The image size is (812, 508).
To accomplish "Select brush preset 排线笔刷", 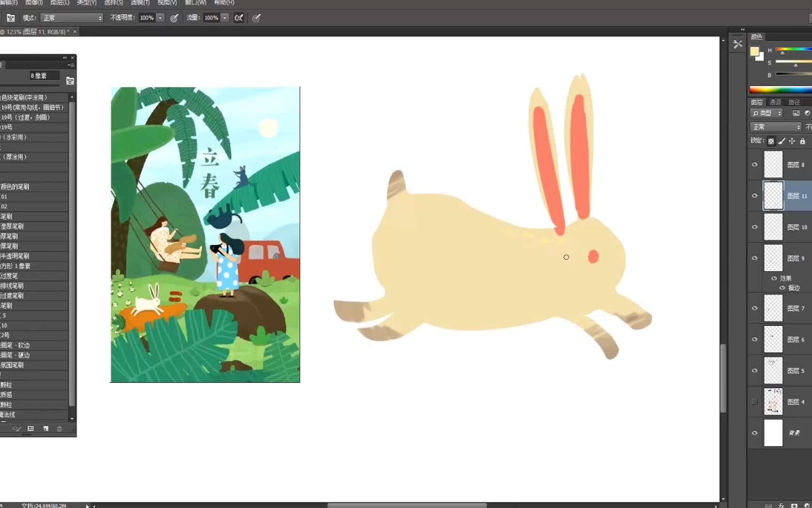I will pos(34,286).
